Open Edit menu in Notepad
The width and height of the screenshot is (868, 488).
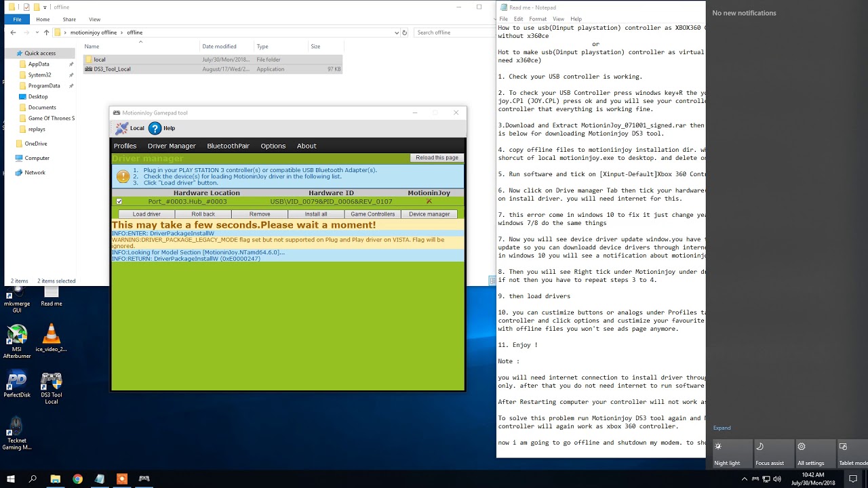(518, 19)
